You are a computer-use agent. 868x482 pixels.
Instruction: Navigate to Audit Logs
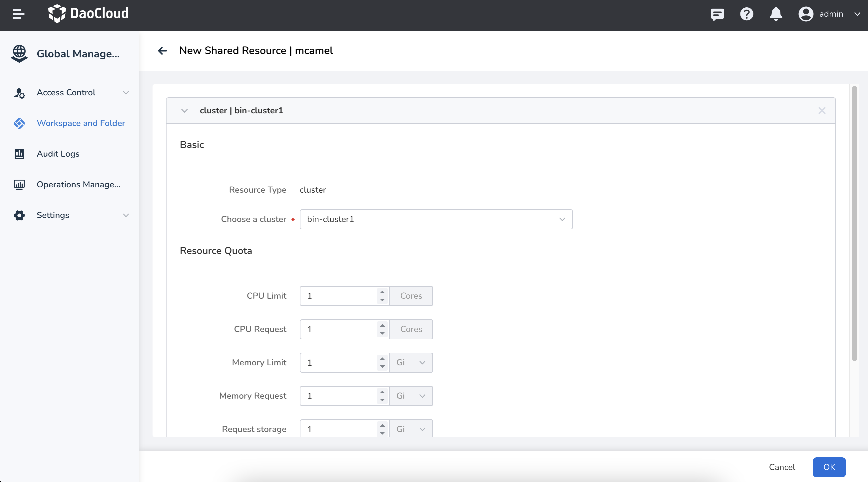pos(58,154)
